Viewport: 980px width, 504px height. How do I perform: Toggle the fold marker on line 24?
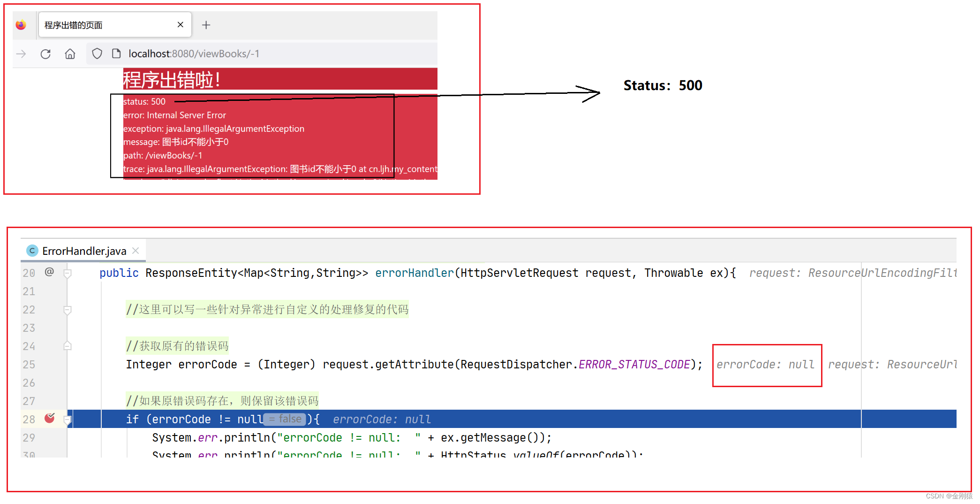[x=68, y=346]
